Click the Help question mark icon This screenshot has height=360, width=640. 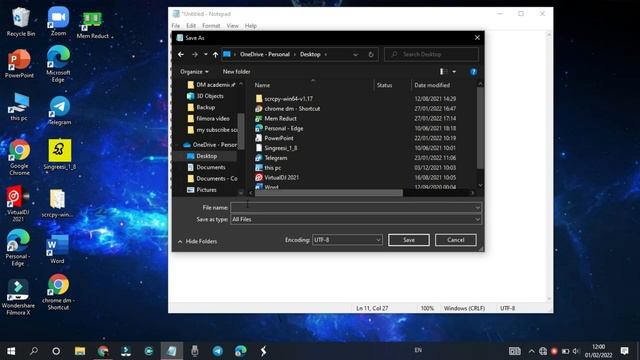pos(473,72)
